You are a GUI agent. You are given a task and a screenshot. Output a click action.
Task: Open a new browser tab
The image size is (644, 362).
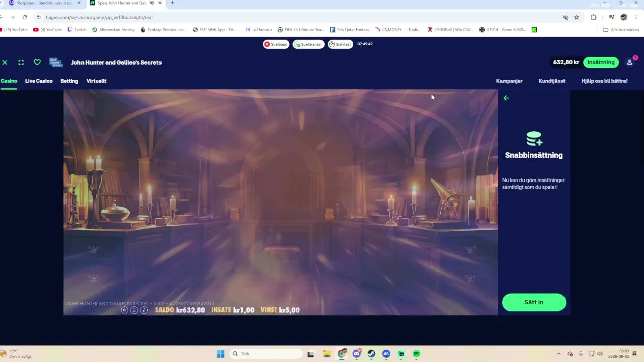click(x=172, y=3)
